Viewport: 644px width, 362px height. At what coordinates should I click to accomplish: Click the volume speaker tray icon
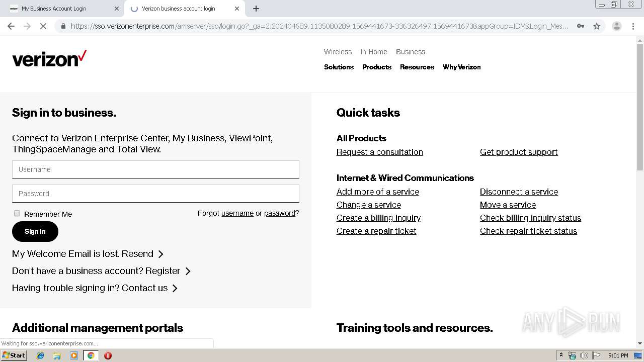point(584,355)
